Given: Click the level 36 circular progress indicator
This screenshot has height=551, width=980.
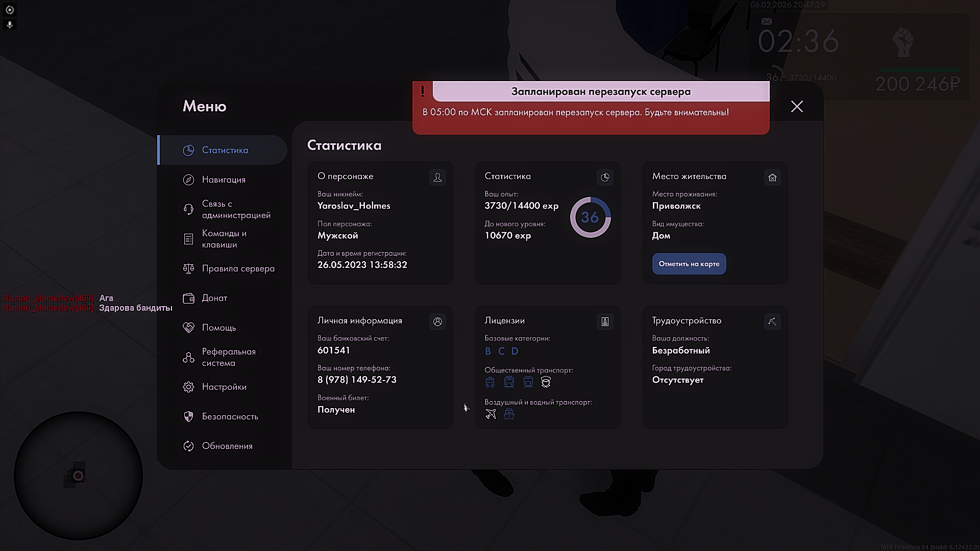Looking at the screenshot, I should coord(590,217).
